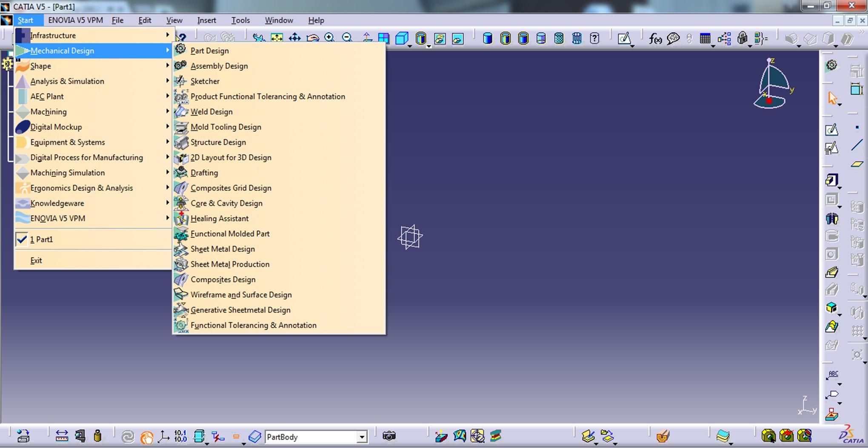Expand the Analysis & Simulation submenu
The image size is (868, 448).
click(x=93, y=81)
